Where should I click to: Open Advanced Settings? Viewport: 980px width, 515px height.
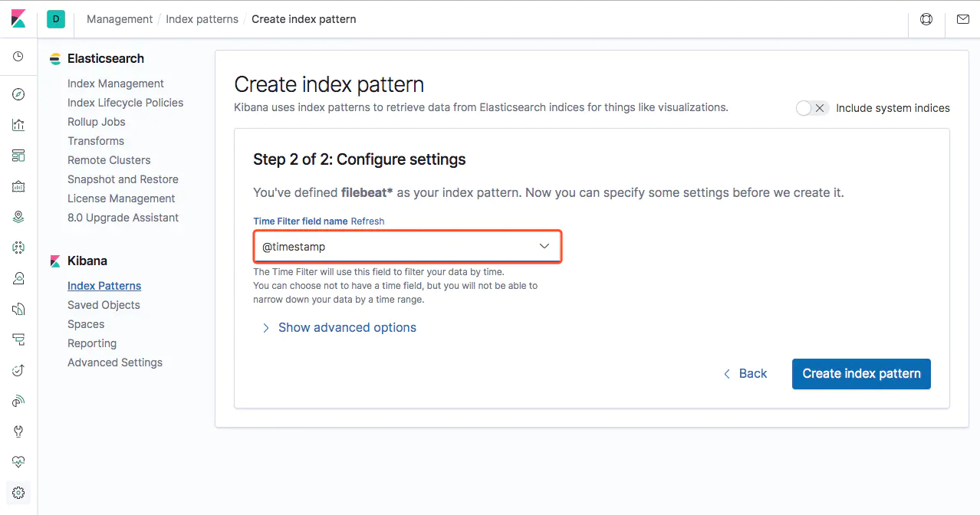pos(115,362)
